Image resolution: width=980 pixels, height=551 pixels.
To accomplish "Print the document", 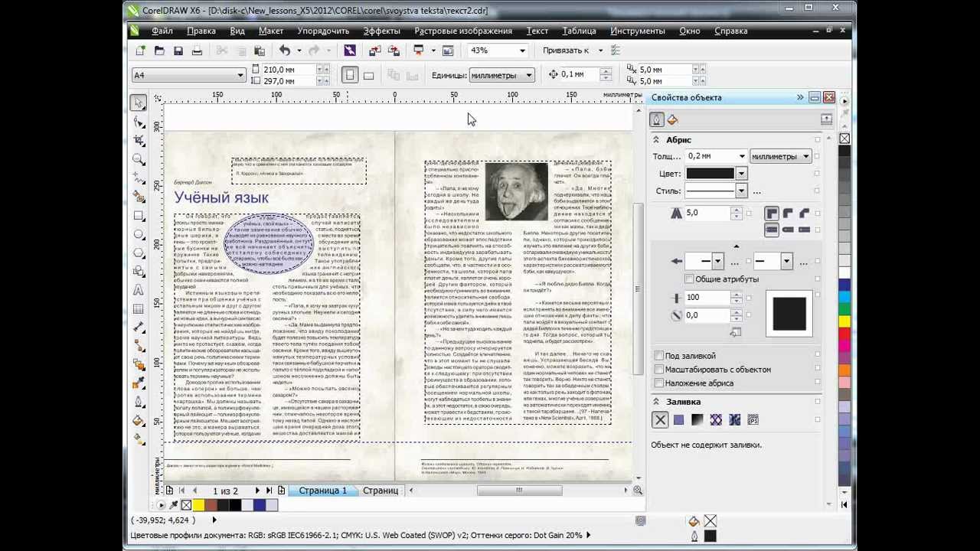I will click(197, 51).
